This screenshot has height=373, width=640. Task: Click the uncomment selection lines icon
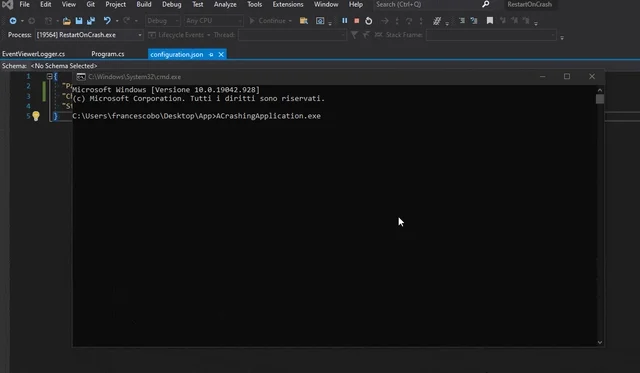[474, 21]
